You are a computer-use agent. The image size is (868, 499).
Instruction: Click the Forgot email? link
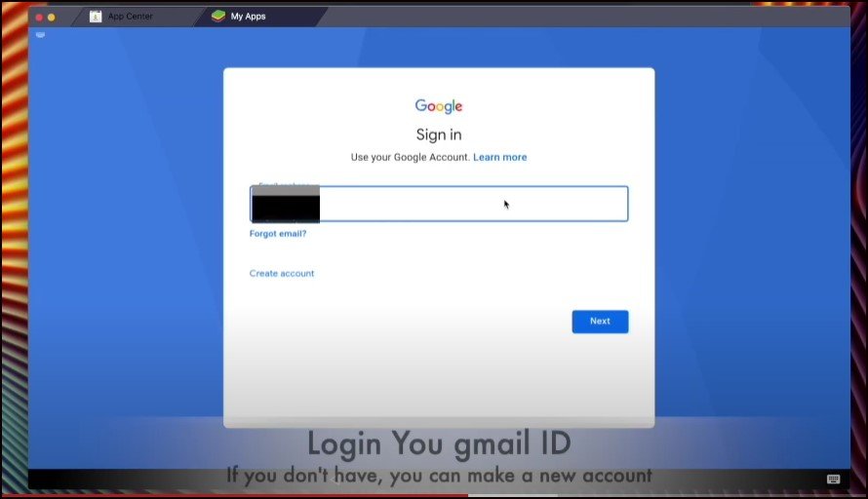(278, 234)
